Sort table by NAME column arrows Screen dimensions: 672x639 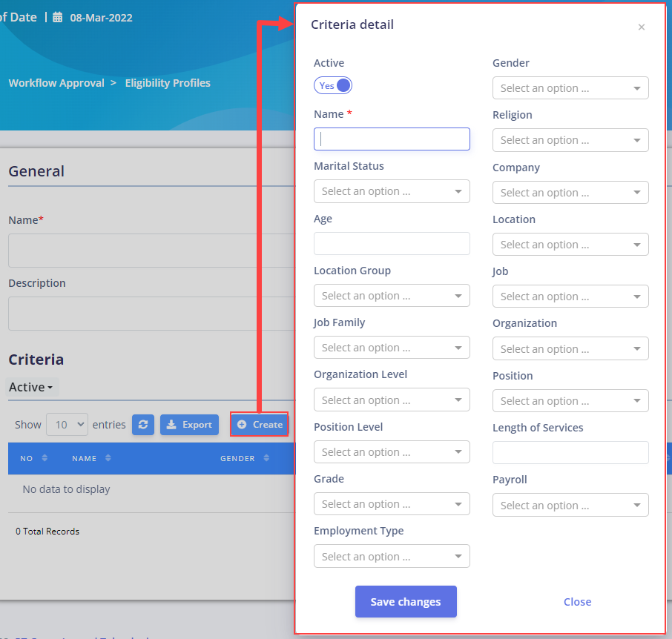tap(108, 458)
